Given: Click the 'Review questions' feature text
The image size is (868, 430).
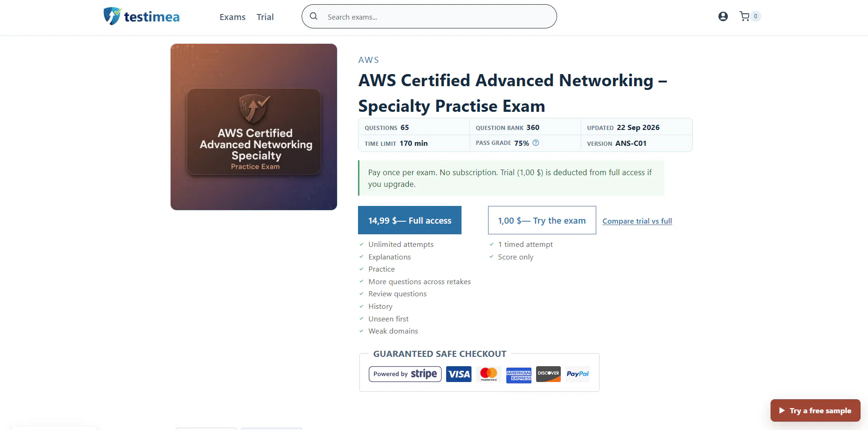Looking at the screenshot, I should pos(398,293).
